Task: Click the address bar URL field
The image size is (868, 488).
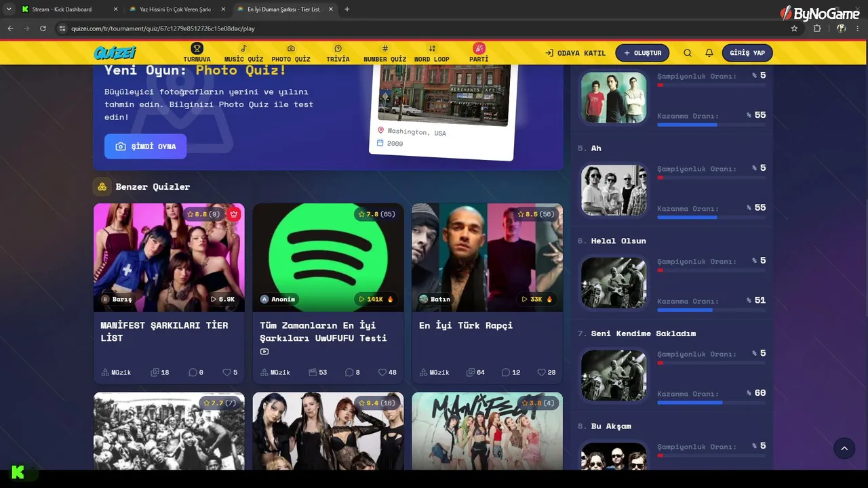Action: tap(427, 28)
